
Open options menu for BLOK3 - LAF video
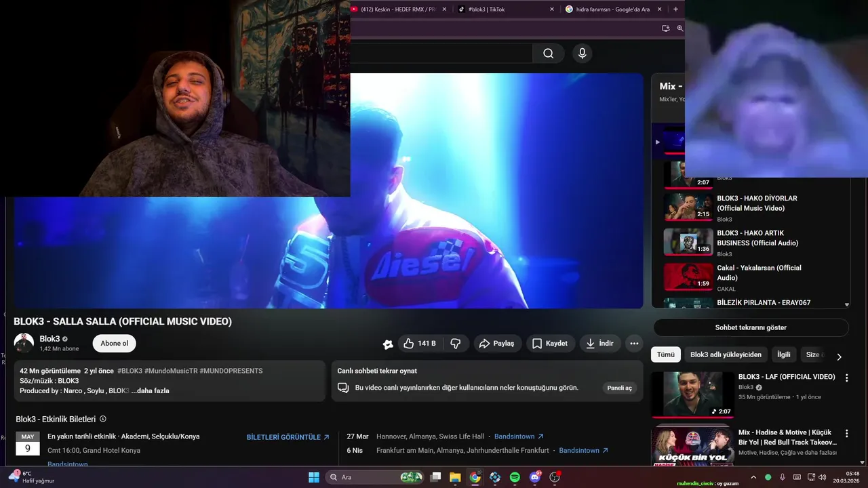(x=846, y=378)
